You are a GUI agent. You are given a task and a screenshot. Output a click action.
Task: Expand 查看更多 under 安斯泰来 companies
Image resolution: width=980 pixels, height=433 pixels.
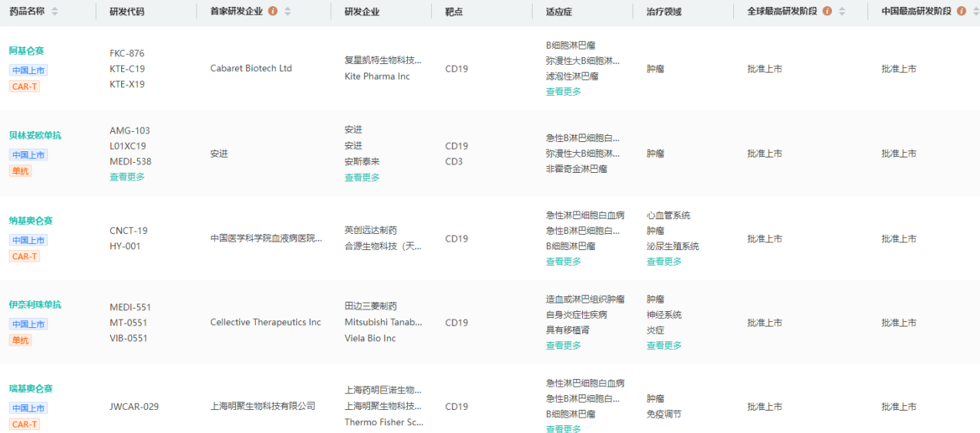tap(362, 178)
